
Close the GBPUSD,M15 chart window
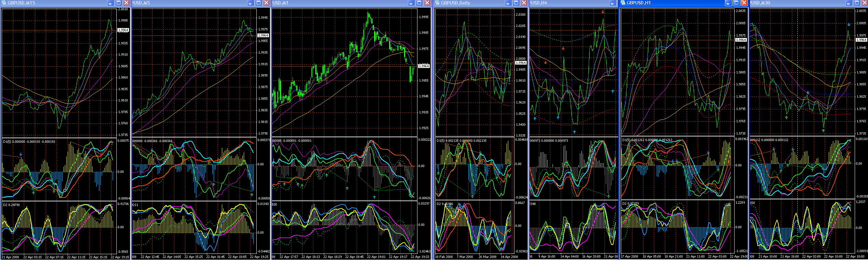126,3
